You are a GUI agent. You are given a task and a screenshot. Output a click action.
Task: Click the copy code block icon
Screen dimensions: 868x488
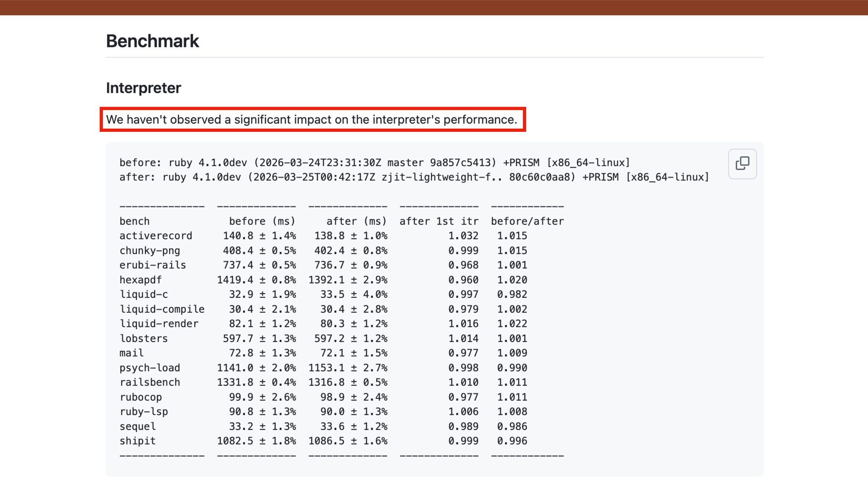[x=742, y=164]
